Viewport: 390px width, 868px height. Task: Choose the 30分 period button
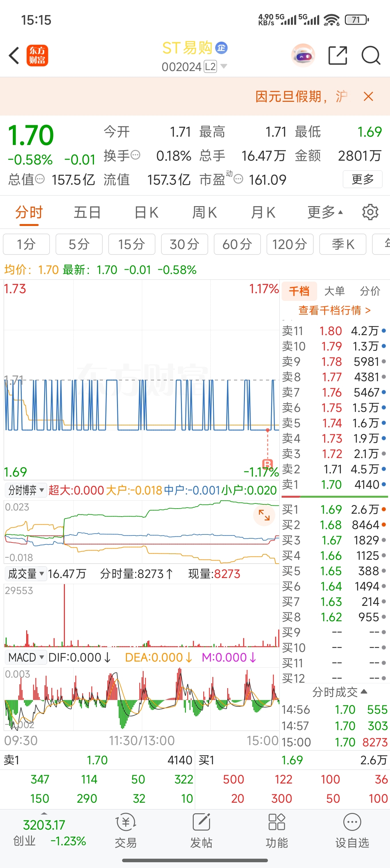point(184,244)
